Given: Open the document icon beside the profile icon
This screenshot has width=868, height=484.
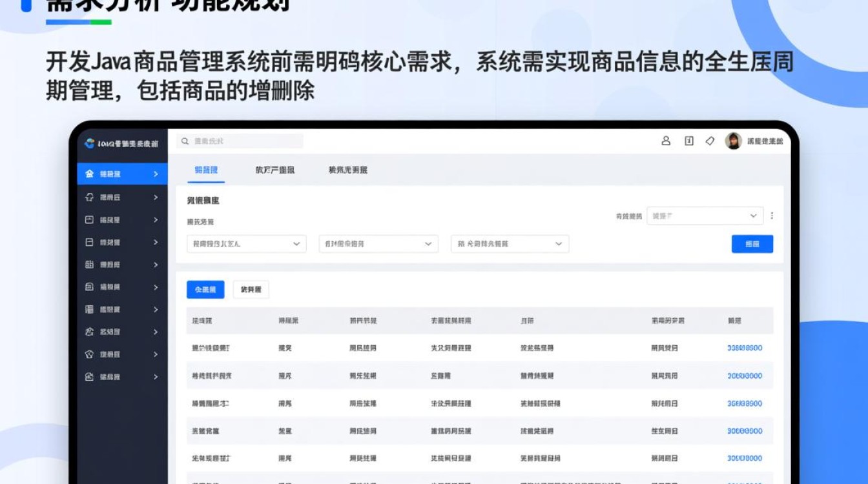Looking at the screenshot, I should click(689, 141).
